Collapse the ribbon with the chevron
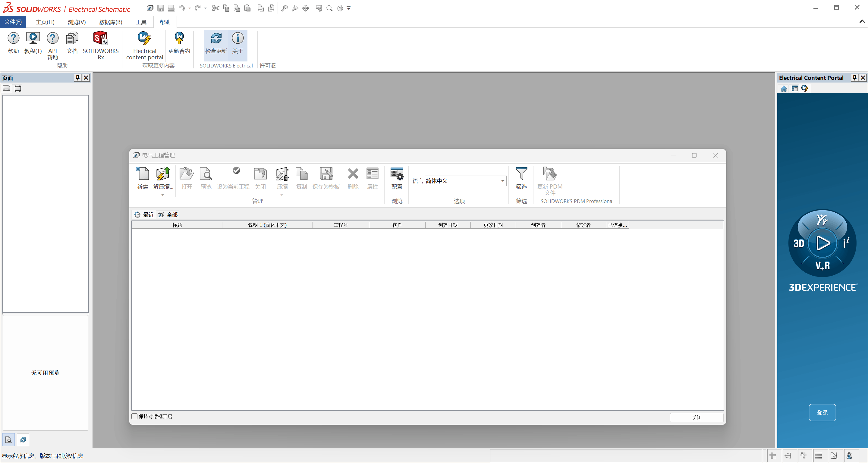Viewport: 868px width, 463px height. [x=862, y=22]
